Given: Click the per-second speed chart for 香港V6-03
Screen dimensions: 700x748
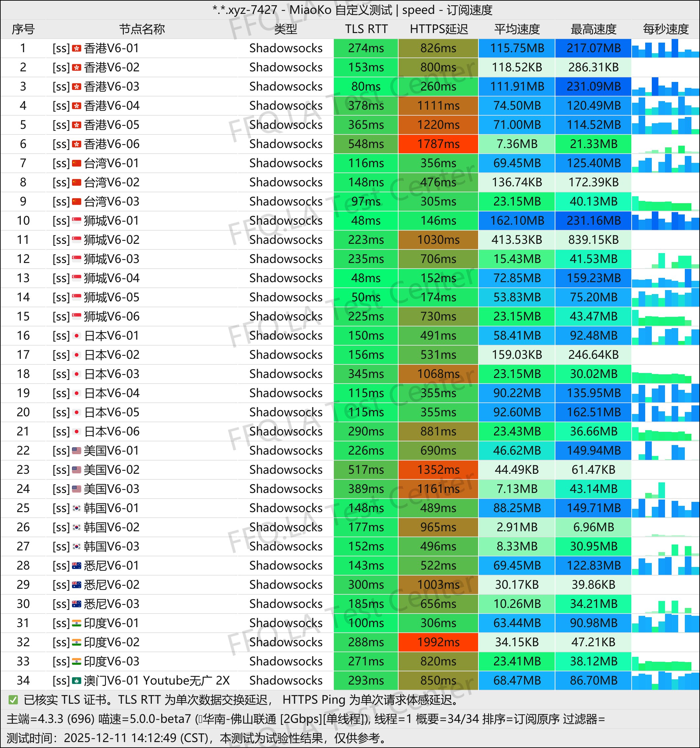Looking at the screenshot, I should point(665,87).
